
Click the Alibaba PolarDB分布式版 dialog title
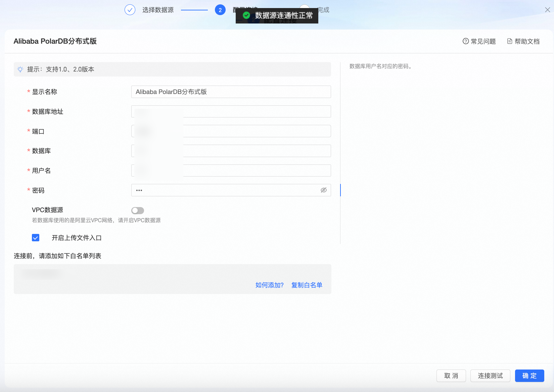55,41
